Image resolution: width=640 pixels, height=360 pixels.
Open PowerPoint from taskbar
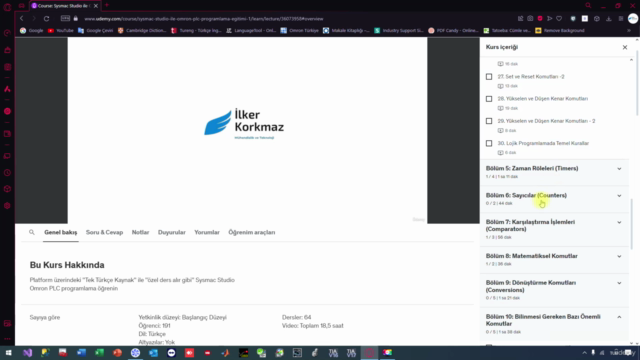(117, 353)
